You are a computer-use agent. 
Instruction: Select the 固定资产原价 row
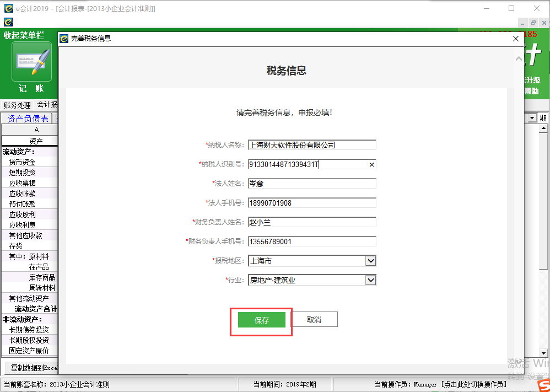(x=30, y=351)
